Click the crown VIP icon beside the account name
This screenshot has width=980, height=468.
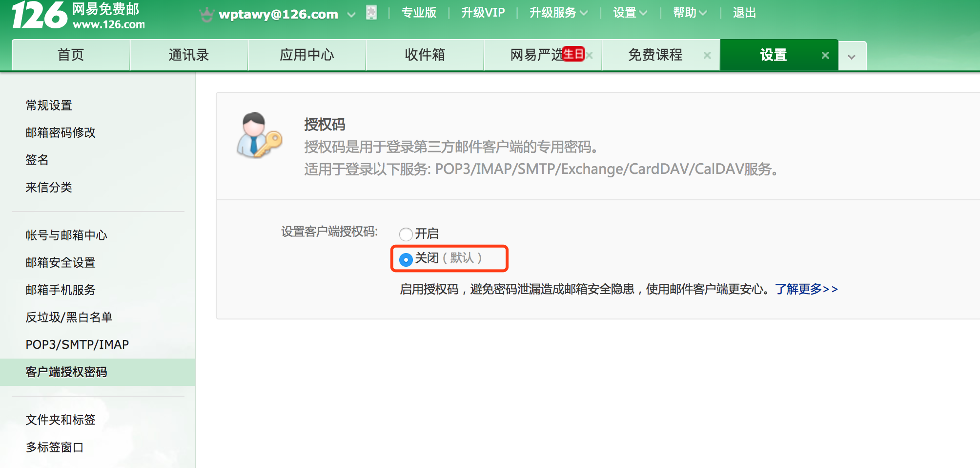[x=207, y=13]
